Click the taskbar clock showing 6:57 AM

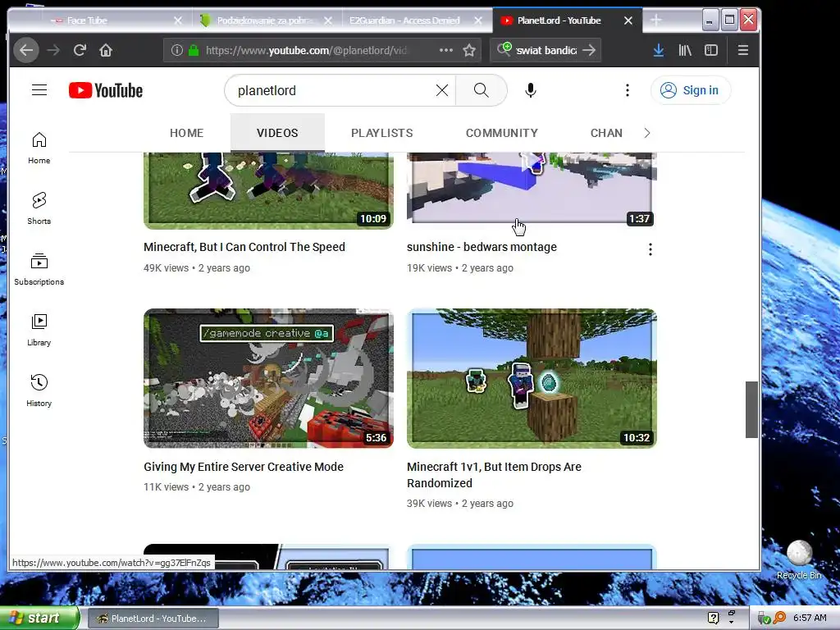pos(810,618)
